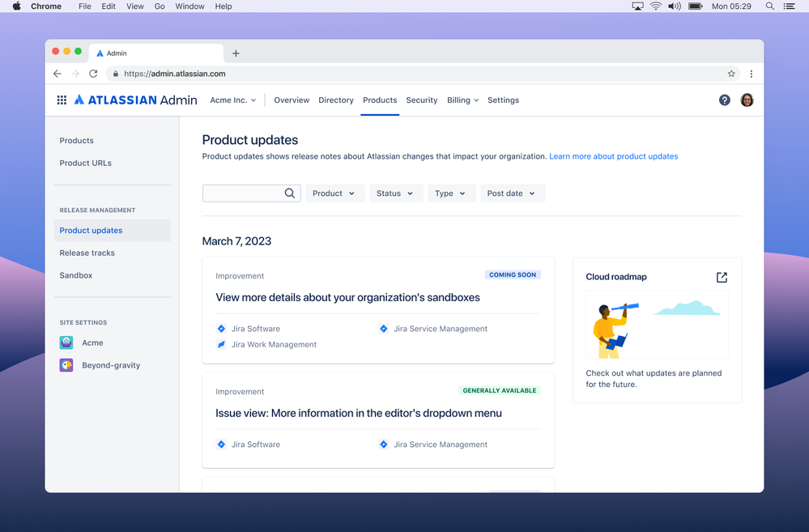Click the search magnifier in the filter box
809x532 pixels.
[290, 193]
